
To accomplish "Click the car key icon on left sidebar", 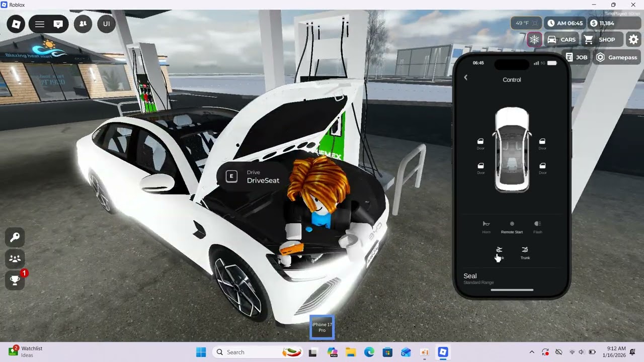I will (x=15, y=237).
